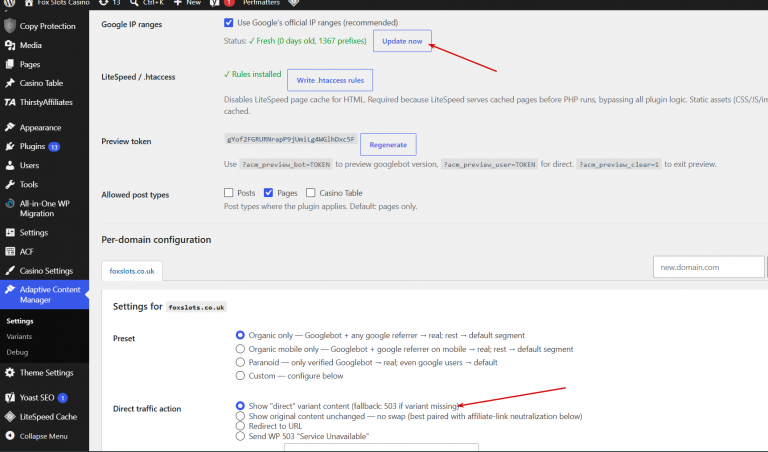Click the foxslots.co.uk code label in Settings for
Image resolution: width=768 pixels, height=452 pixels.
196,308
